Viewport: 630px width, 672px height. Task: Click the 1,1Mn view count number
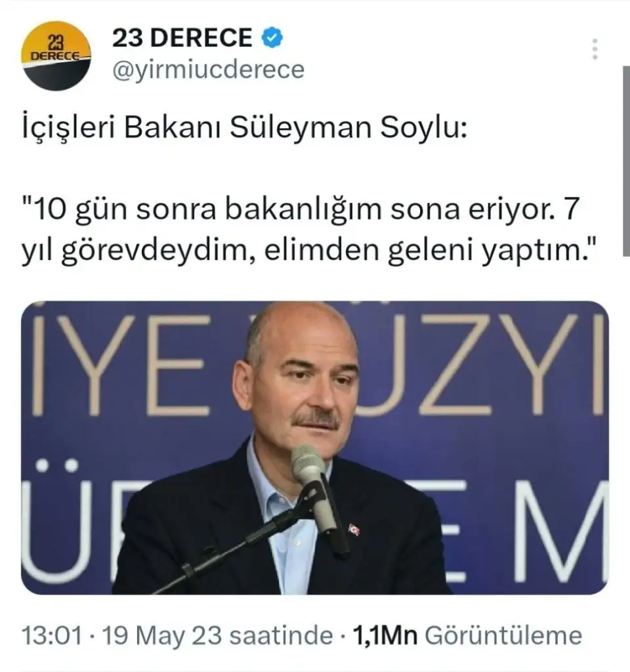(385, 635)
